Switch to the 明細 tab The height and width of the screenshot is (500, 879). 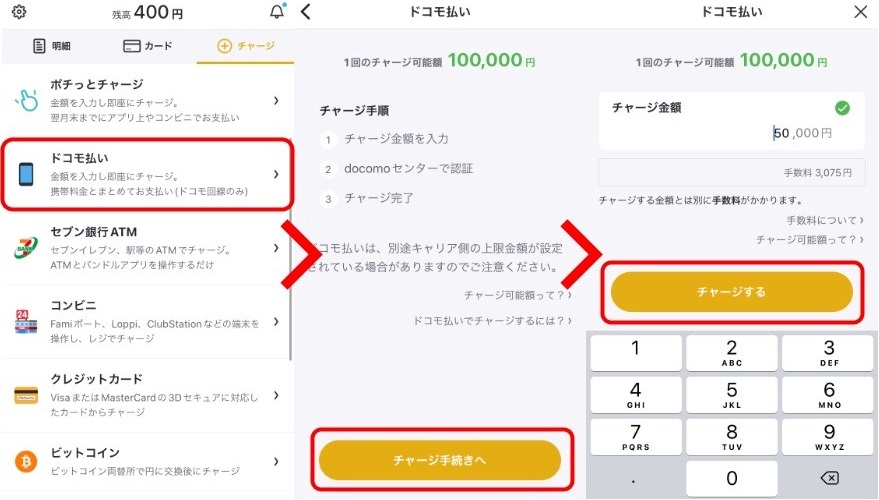(52, 46)
